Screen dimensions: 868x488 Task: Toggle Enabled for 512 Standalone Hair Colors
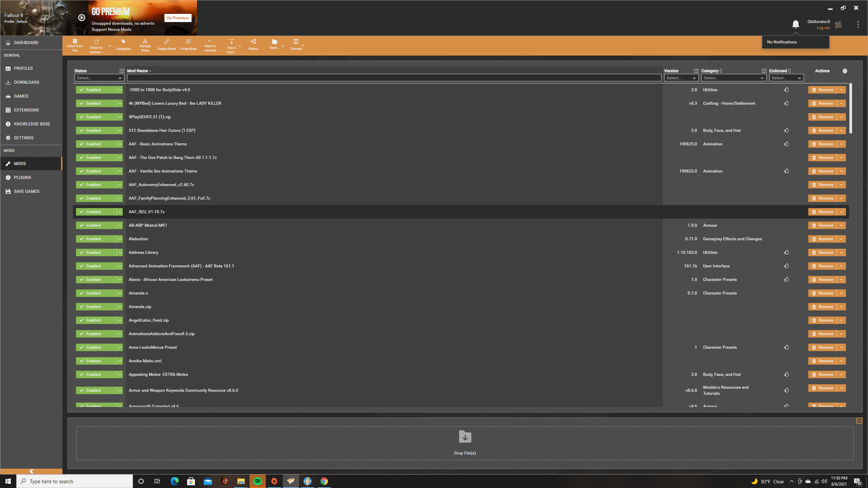pos(96,130)
